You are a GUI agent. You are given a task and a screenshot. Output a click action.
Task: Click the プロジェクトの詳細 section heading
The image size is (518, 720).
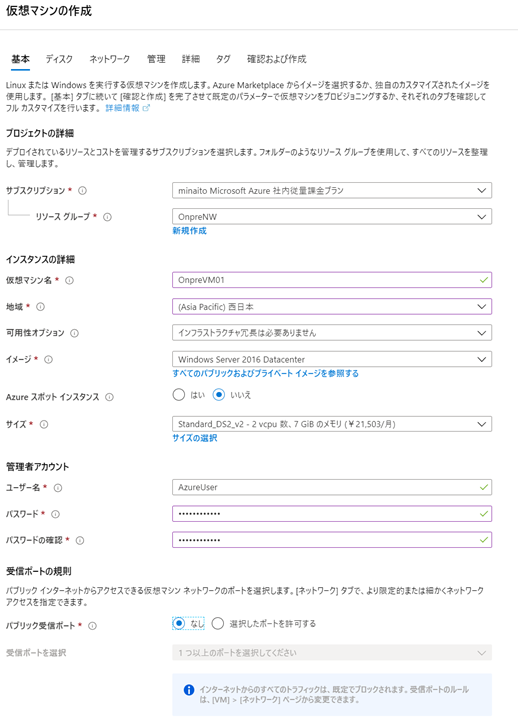click(x=40, y=133)
